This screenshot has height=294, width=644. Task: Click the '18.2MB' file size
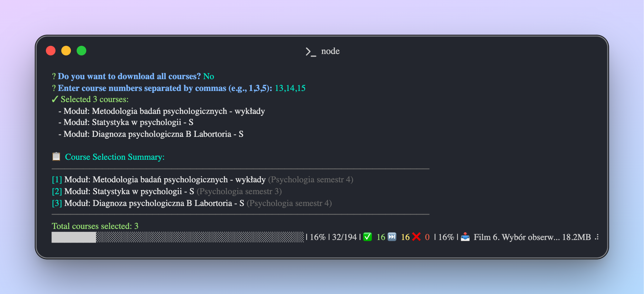point(577,237)
